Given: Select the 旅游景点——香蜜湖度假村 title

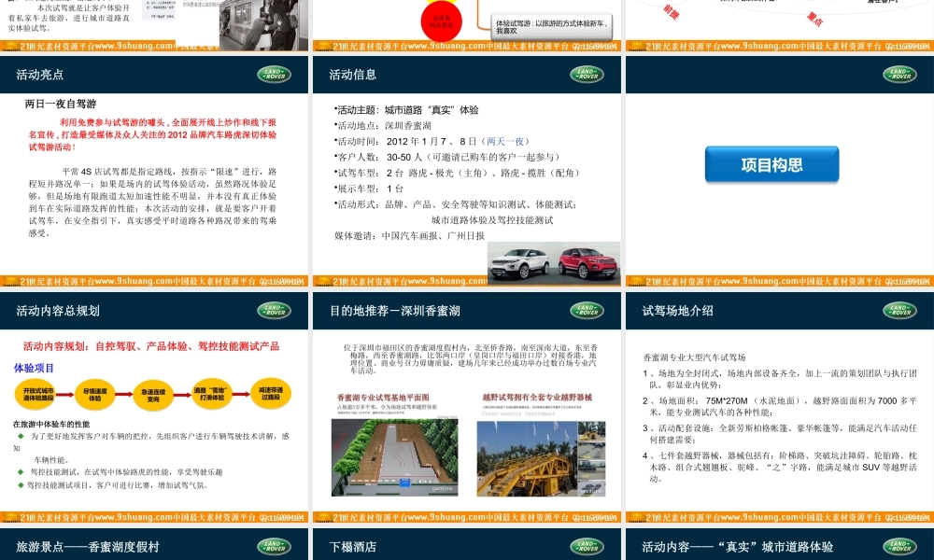Looking at the screenshot, I should pyautogui.click(x=88, y=546).
